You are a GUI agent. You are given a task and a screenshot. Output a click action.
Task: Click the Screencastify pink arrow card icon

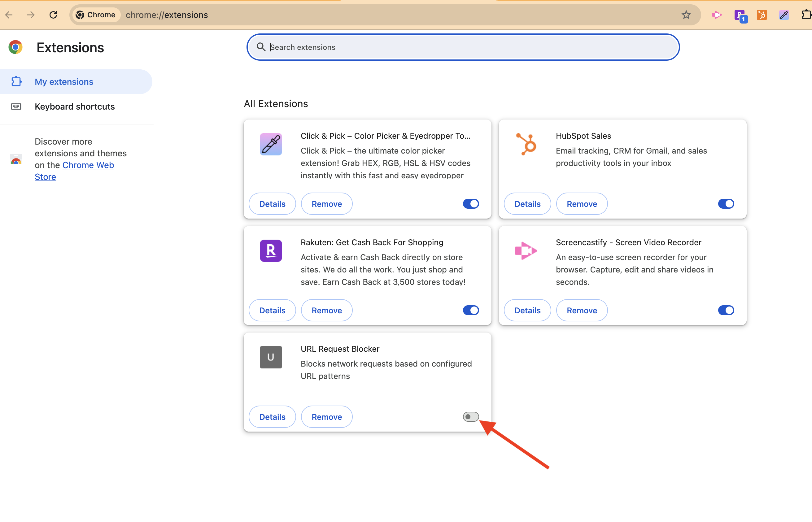(x=526, y=251)
